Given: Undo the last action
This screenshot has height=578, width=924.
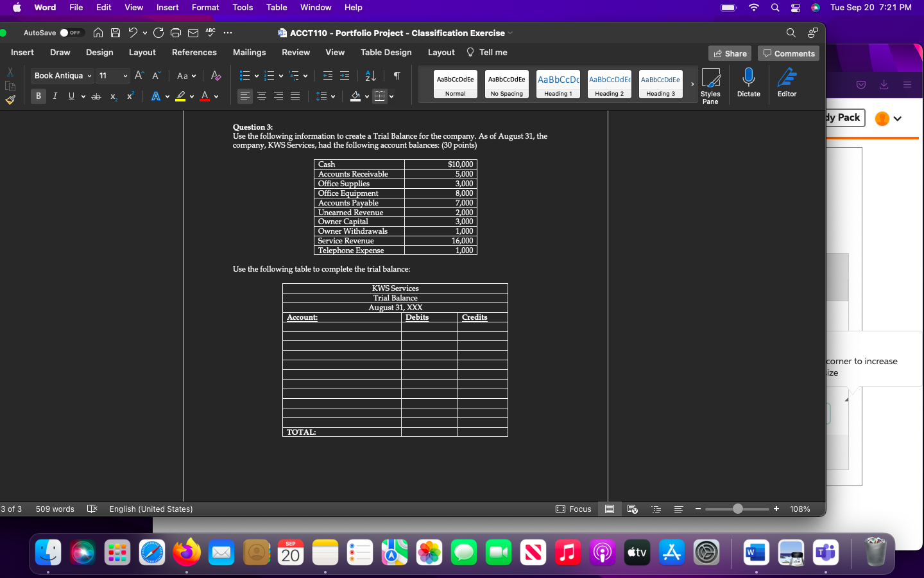Looking at the screenshot, I should (133, 33).
